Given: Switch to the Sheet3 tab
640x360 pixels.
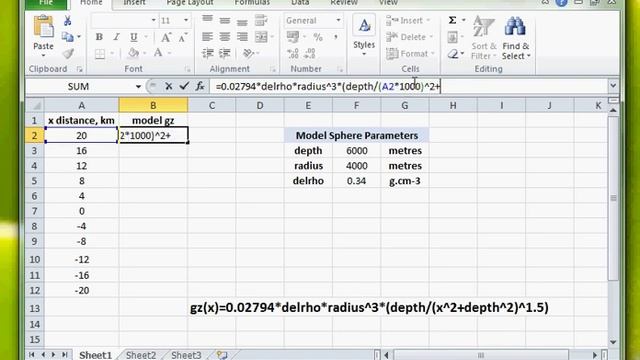Looking at the screenshot, I should [186, 355].
